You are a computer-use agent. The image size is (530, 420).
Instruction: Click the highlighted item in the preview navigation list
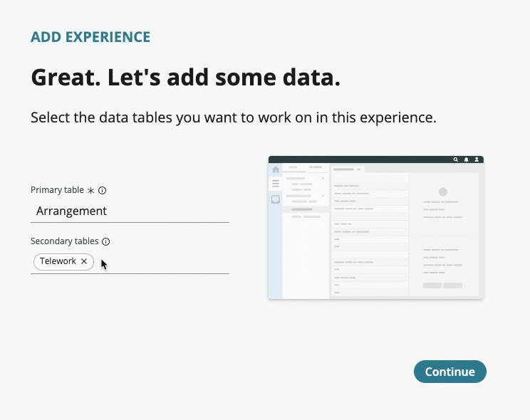coord(302,209)
